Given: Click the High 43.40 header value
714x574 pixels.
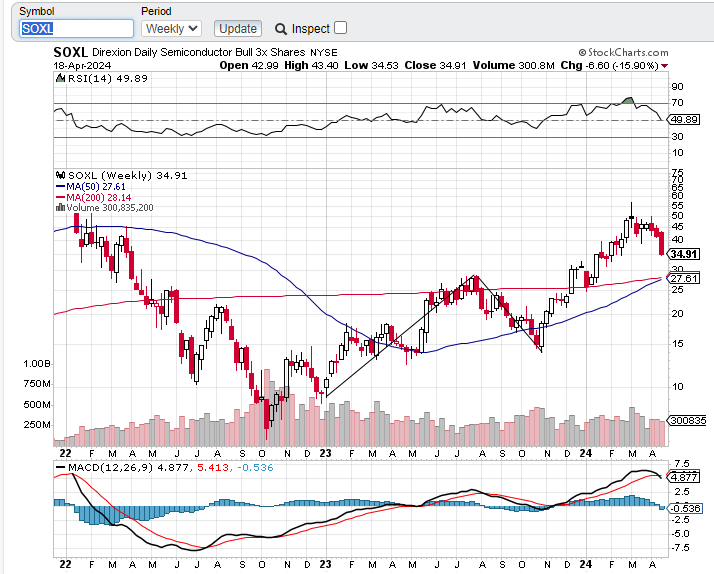Looking at the screenshot, I should tap(311, 66).
